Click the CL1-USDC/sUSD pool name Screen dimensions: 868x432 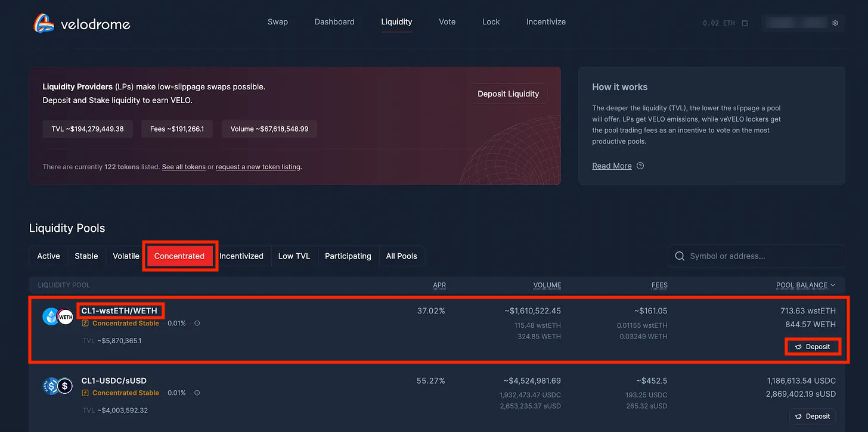114,381
